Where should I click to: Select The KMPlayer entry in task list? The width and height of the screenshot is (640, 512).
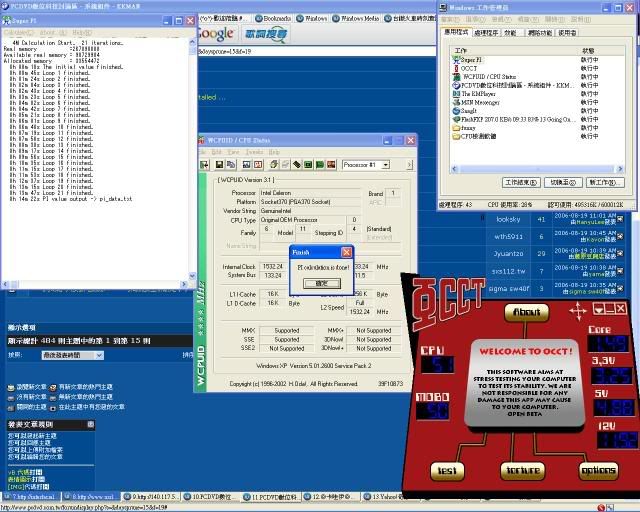[480, 94]
